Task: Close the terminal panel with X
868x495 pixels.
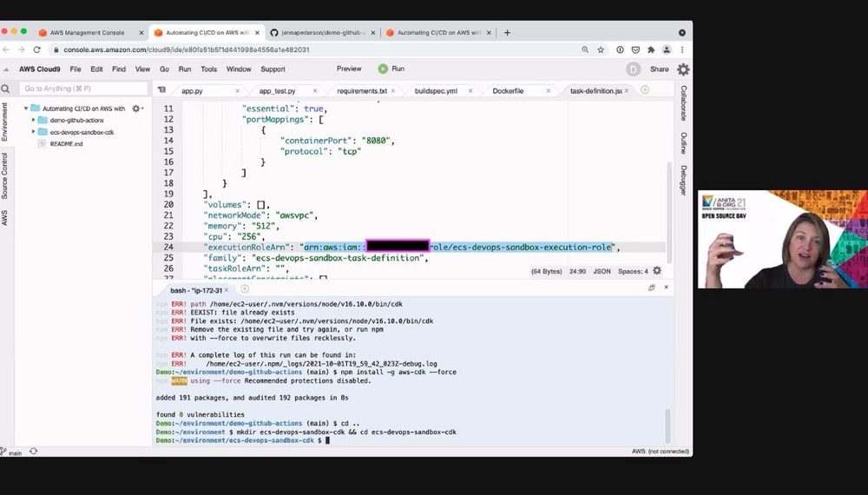Action: [x=666, y=287]
